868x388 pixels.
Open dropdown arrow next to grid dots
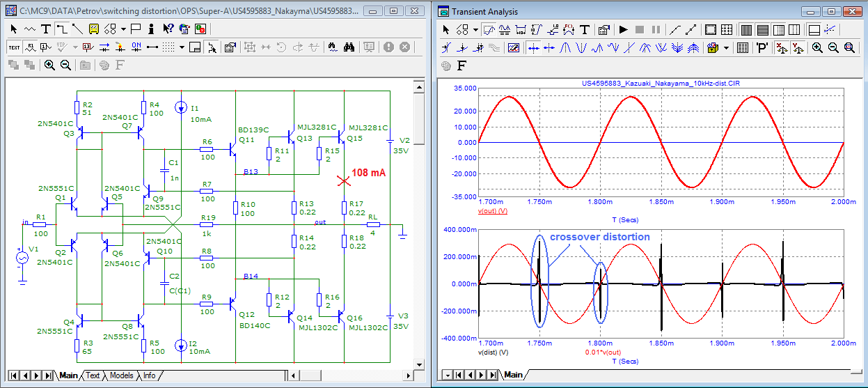182,47
